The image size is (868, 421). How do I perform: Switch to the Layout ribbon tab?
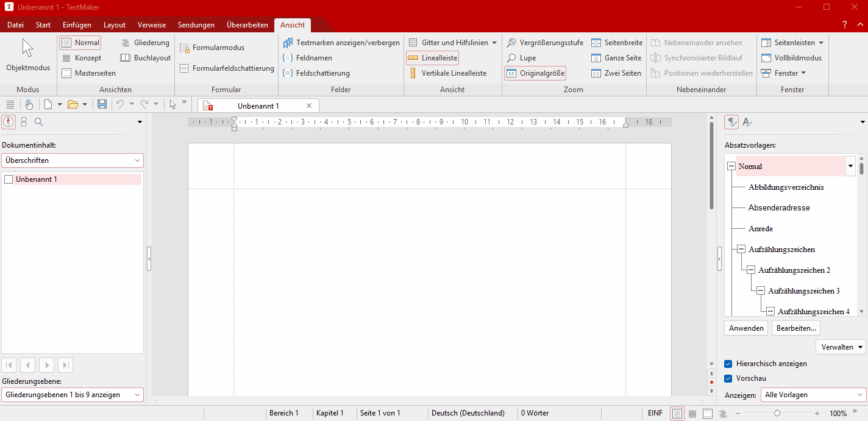point(115,25)
